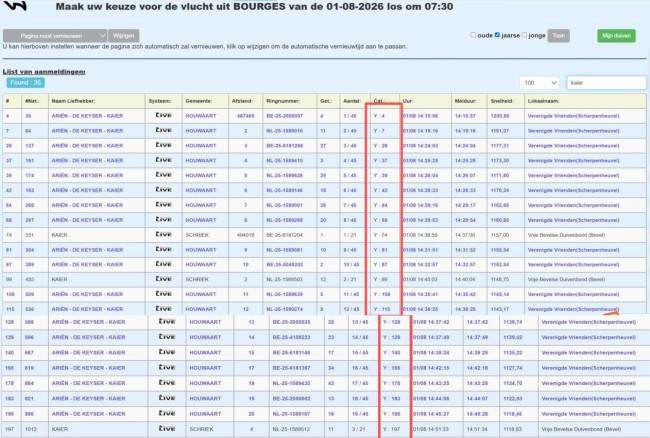Sort by the 'Gemeente:' column header
650x438 pixels.
(199, 101)
